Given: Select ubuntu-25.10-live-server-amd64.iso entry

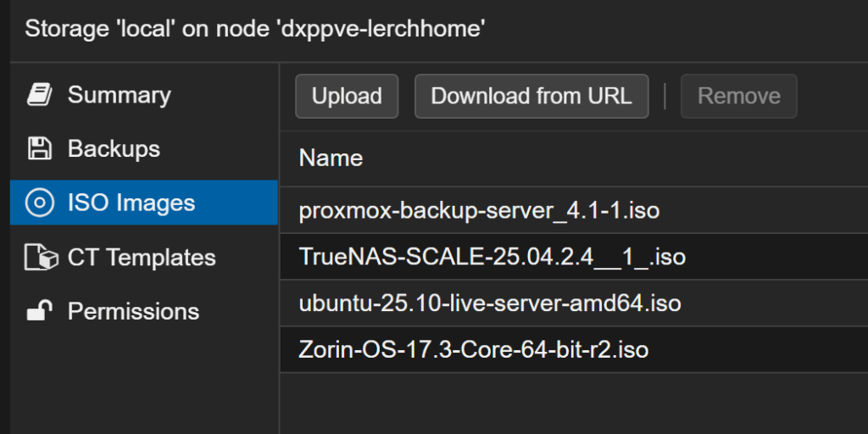Looking at the screenshot, I should click(x=490, y=303).
